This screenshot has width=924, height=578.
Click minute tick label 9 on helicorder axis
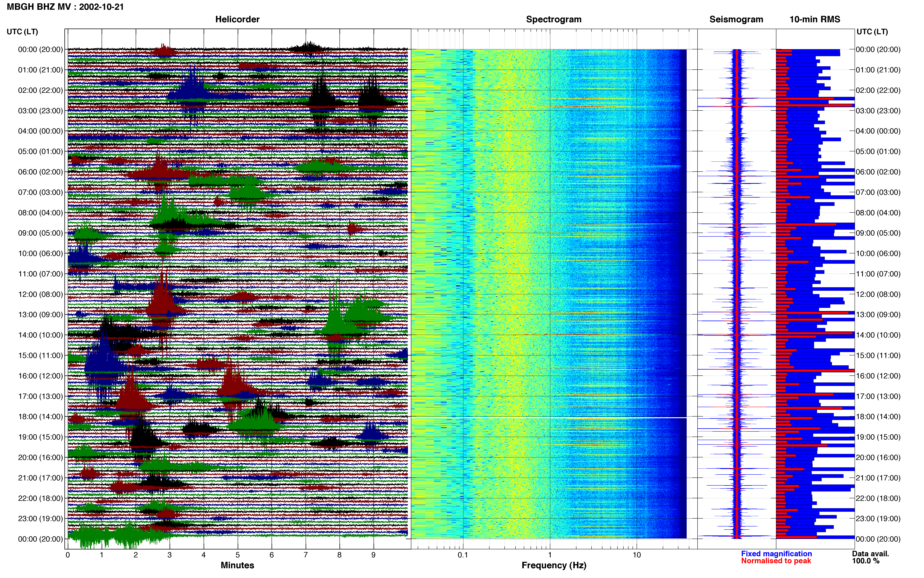(374, 555)
